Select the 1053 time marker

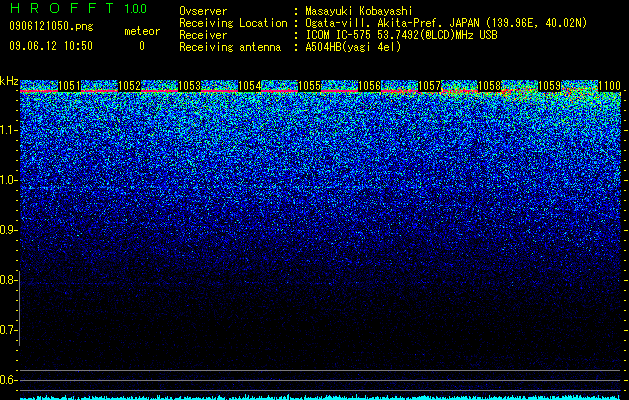[189, 85]
